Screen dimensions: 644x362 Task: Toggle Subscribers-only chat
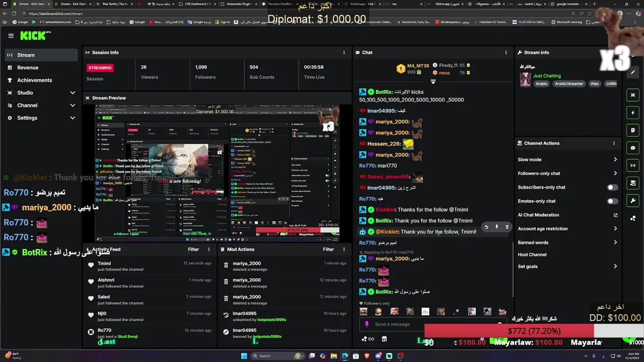612,188
